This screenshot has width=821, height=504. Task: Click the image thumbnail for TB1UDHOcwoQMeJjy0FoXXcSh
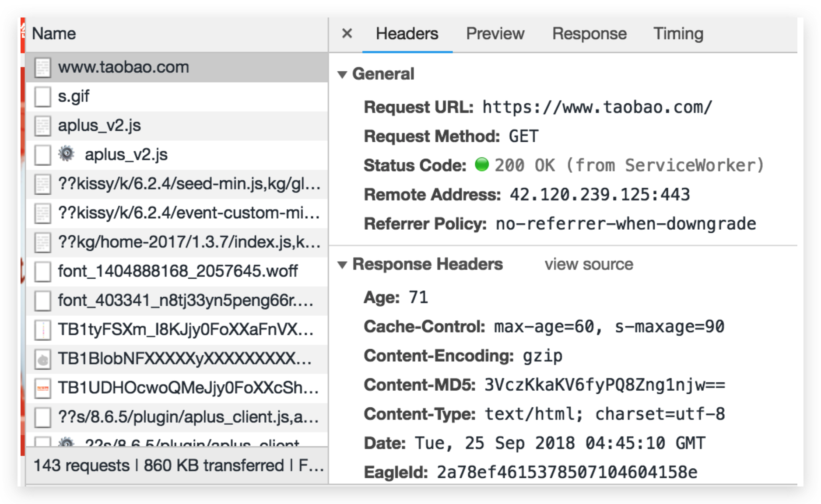click(x=43, y=388)
